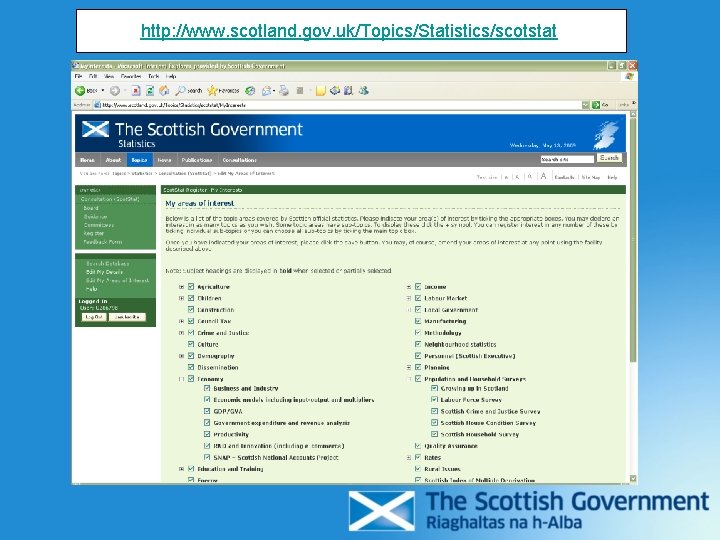Select the largest text size A icon
Image resolution: width=720 pixels, height=540 pixels.
coord(543,176)
